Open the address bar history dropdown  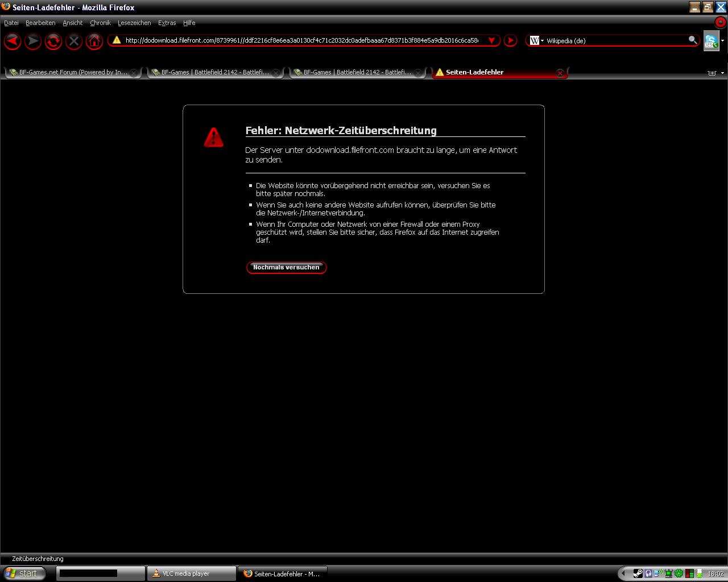click(x=492, y=40)
